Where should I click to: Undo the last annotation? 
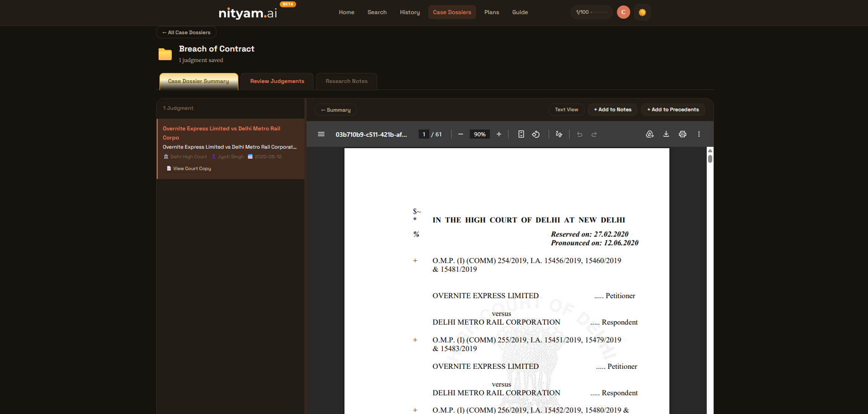point(579,134)
